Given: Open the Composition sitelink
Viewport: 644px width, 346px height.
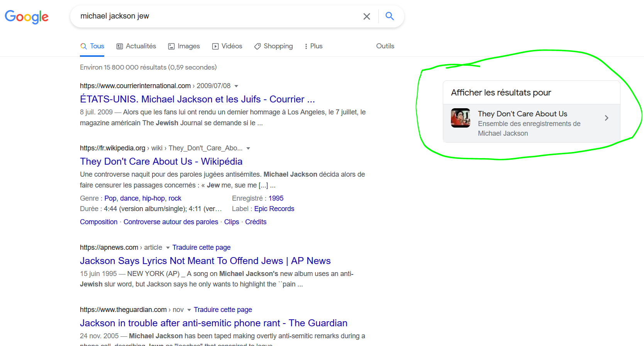Looking at the screenshot, I should tap(99, 222).
